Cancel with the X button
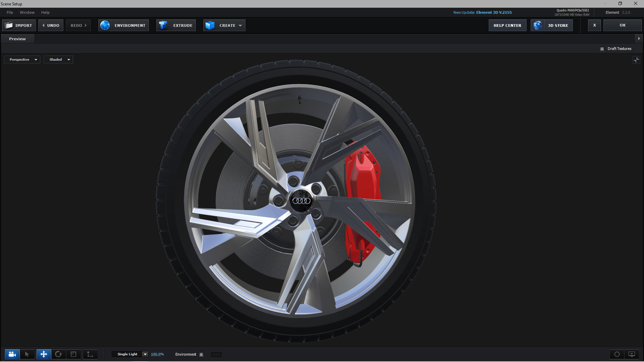This screenshot has height=362, width=644. (x=594, y=25)
